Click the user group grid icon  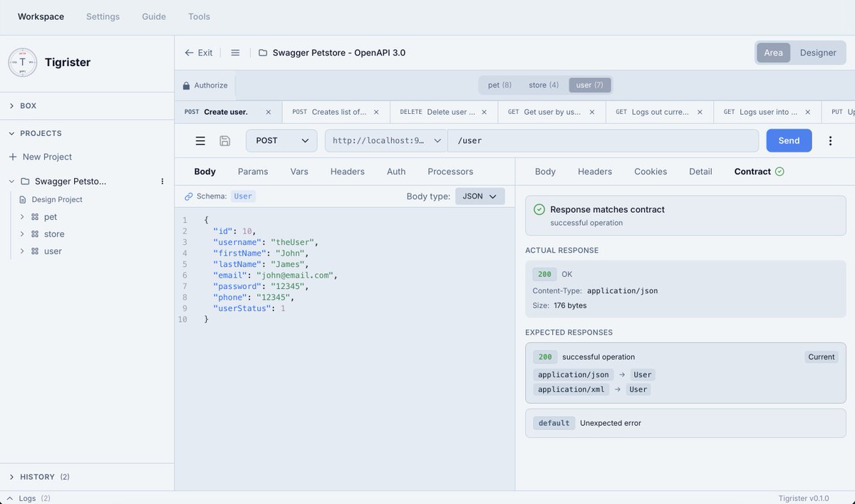[34, 251]
